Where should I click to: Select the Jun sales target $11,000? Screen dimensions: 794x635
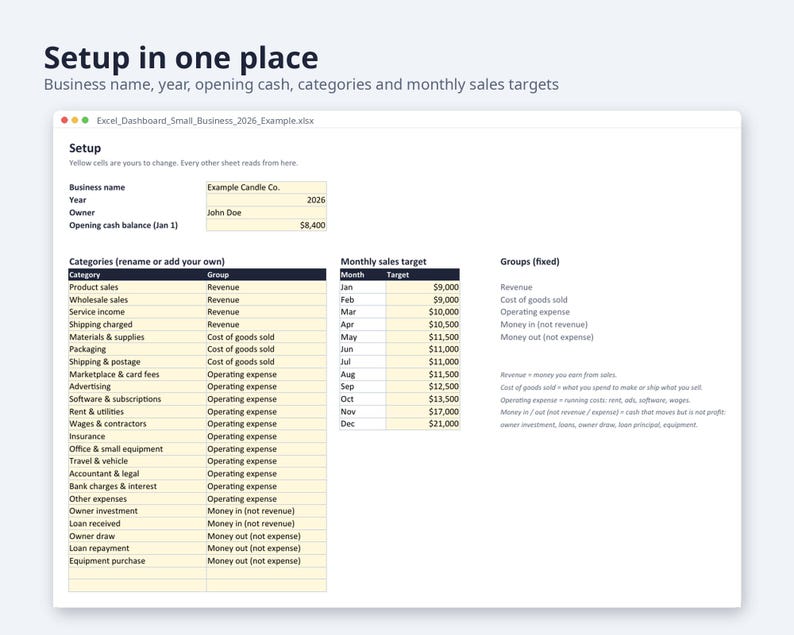(x=423, y=349)
